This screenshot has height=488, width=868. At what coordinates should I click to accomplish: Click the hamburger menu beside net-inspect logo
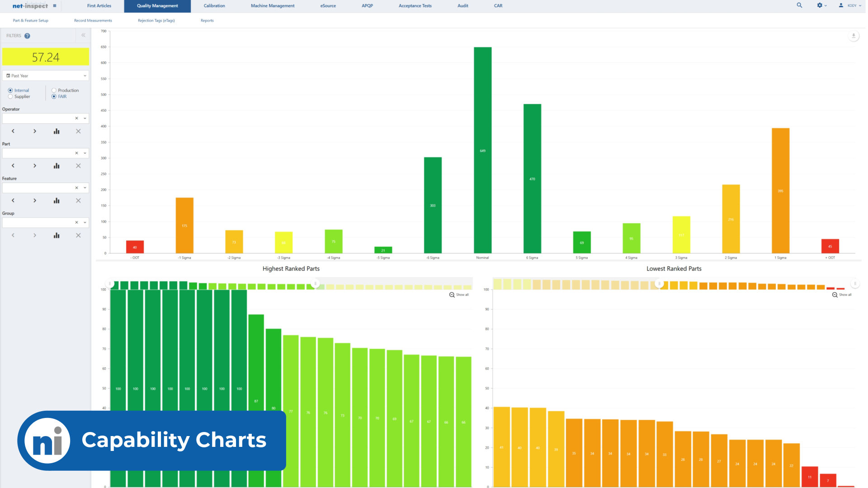click(x=54, y=6)
